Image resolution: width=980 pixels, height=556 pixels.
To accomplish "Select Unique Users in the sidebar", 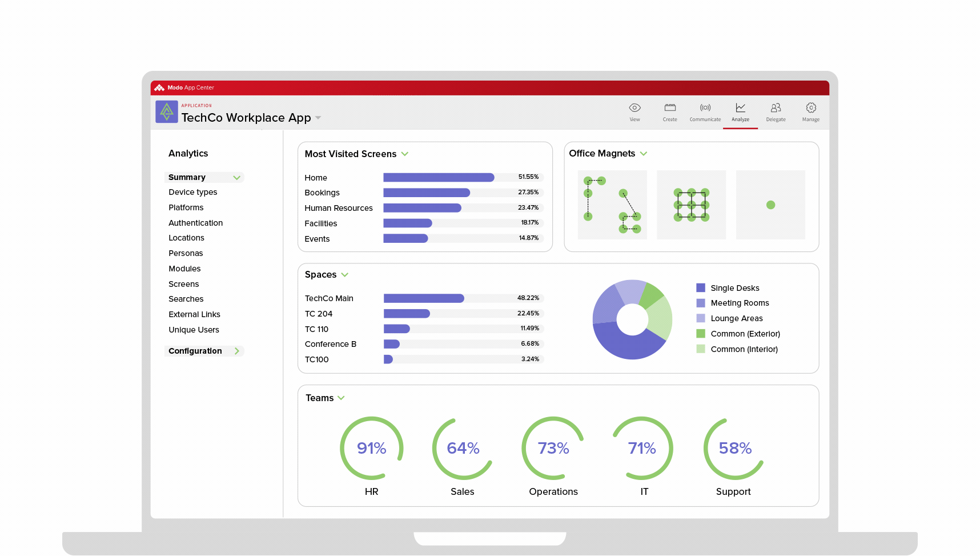I will point(194,330).
